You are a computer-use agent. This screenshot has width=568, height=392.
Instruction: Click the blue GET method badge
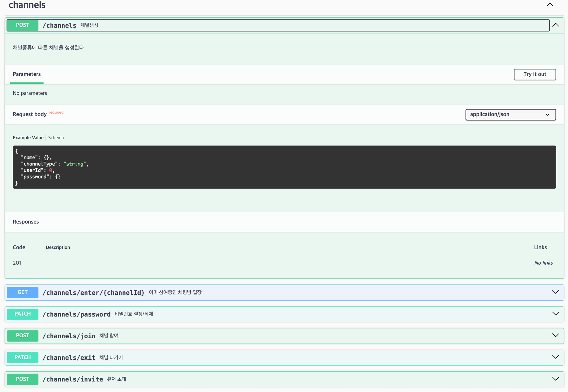coord(22,292)
